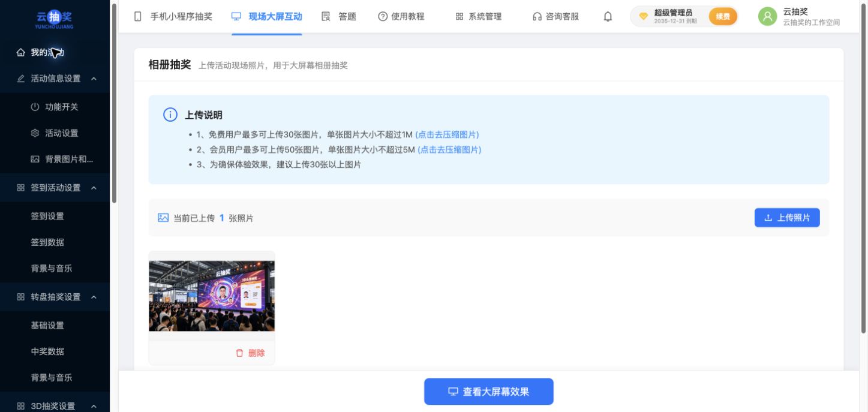Image resolution: width=868 pixels, height=412 pixels.
Task: Click the phone icon beside 手机小程序抽奖
Action: click(138, 16)
